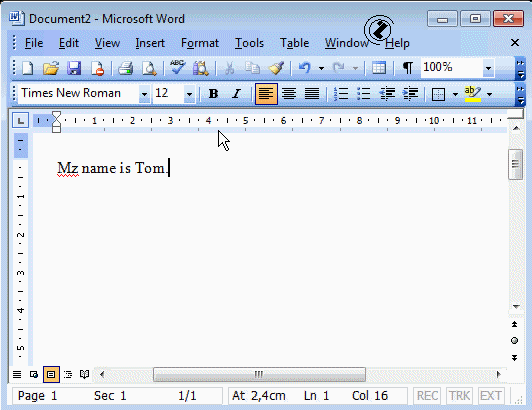Click the Insert Table icon
This screenshot has height=410, width=532.
pos(379,68)
